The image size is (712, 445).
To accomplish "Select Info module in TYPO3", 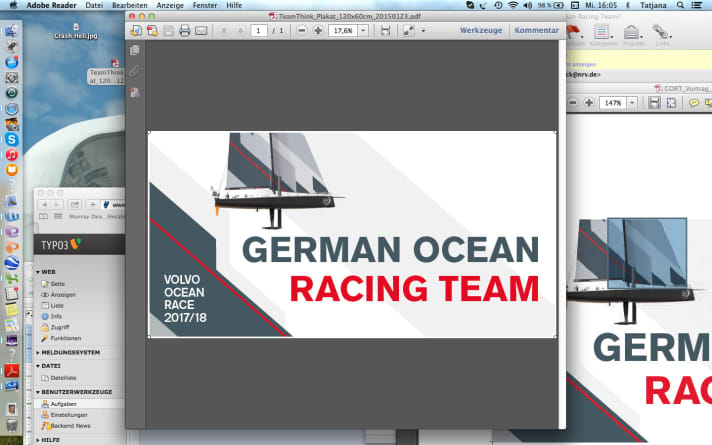I will click(x=52, y=316).
